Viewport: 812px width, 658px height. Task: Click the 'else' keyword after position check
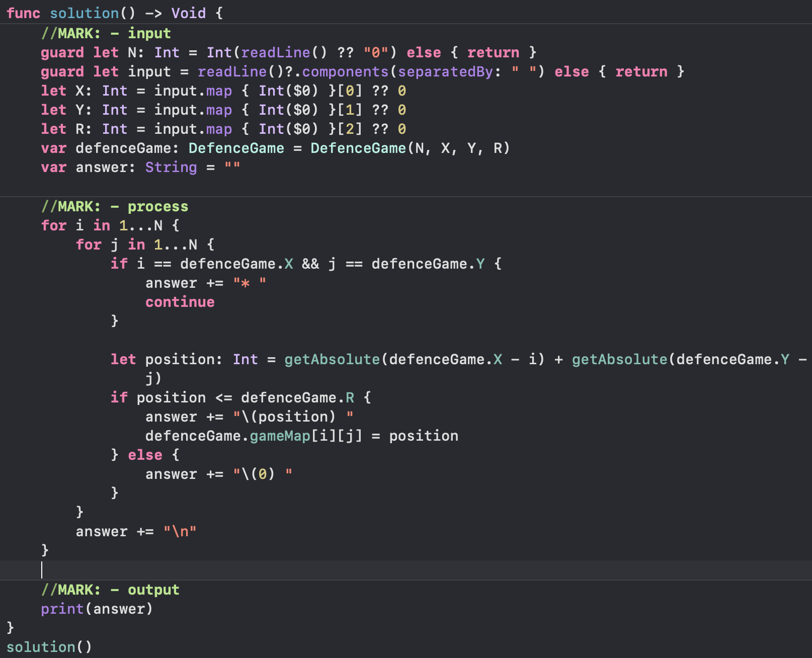(145, 455)
